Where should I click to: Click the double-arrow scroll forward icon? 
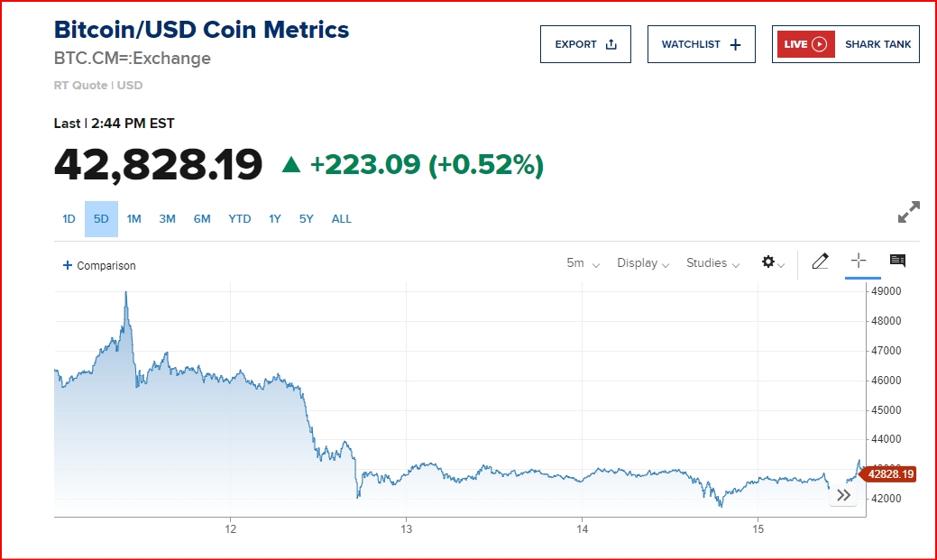pyautogui.click(x=843, y=495)
